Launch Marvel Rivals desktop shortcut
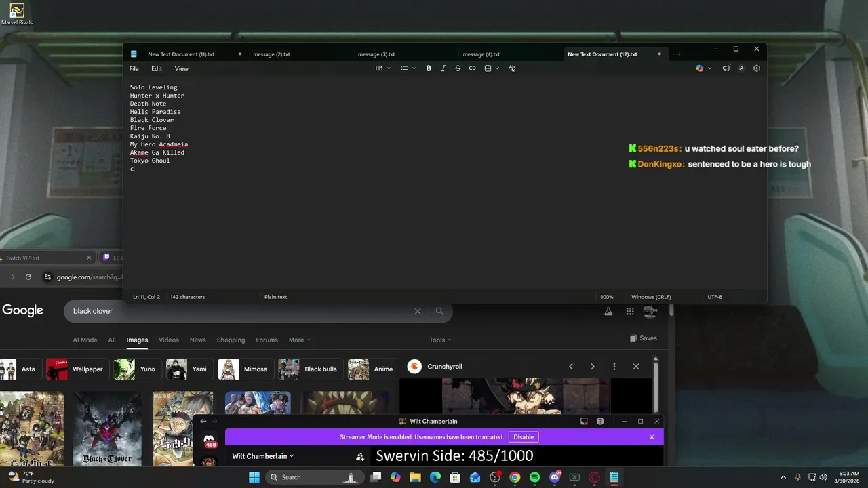Viewport: 868px width, 488px height. pyautogui.click(x=17, y=14)
